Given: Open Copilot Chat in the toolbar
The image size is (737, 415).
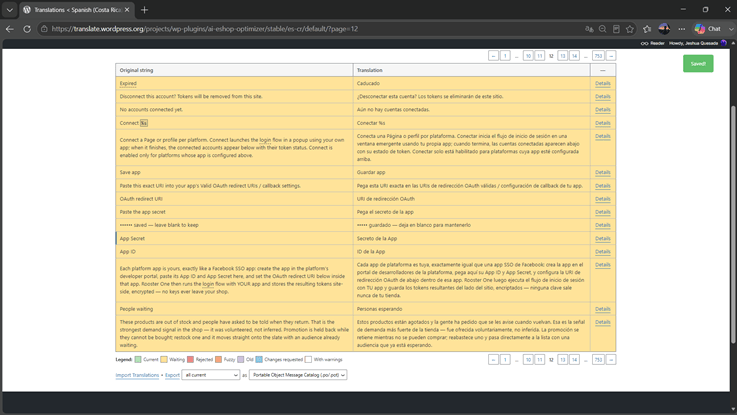Looking at the screenshot, I should click(708, 29).
